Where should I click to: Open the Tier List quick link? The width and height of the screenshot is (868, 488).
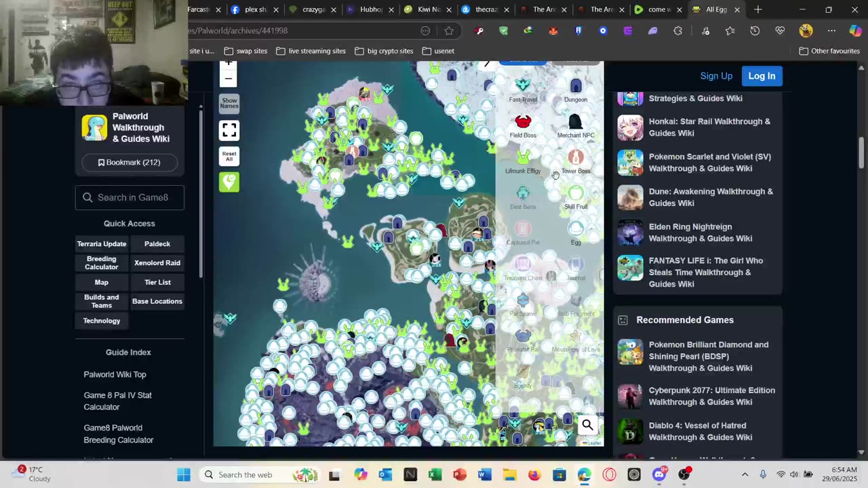click(157, 282)
